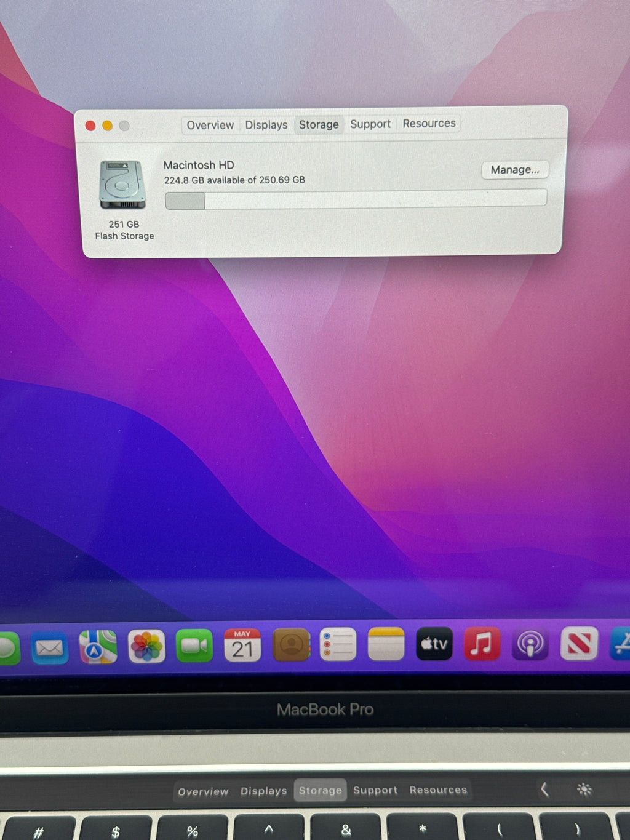Open the Contacts app in the Dock
Image resolution: width=630 pixels, height=840 pixels.
(290, 644)
